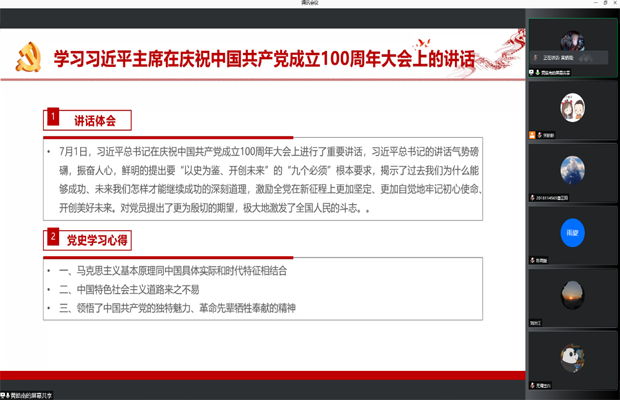Select the sunset avatar participant tile
Viewport: 620px width, 400px height.
click(572, 293)
